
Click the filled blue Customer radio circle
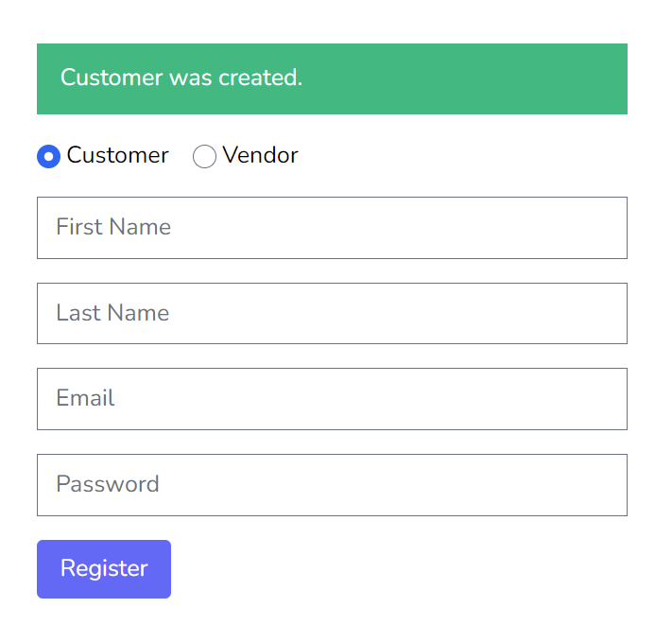click(x=48, y=156)
